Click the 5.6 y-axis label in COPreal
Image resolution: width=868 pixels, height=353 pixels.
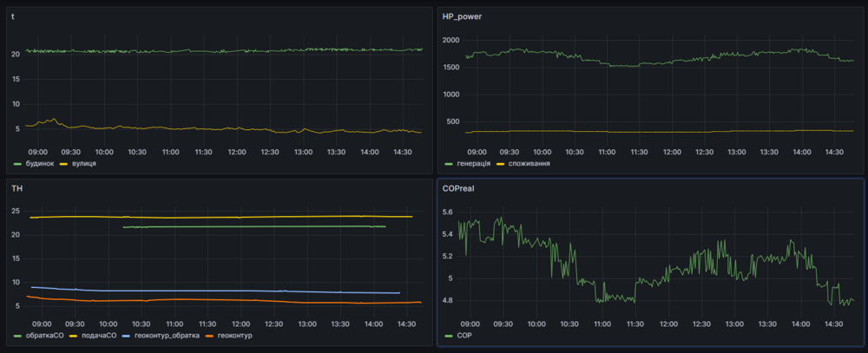(448, 212)
